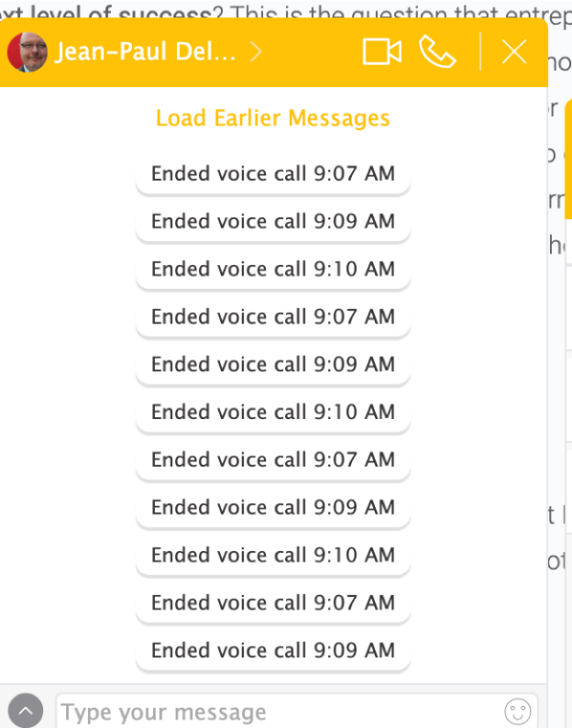Select third 'Ended voice call 9:10 AM' entry
572x728 pixels.
pyautogui.click(x=273, y=556)
